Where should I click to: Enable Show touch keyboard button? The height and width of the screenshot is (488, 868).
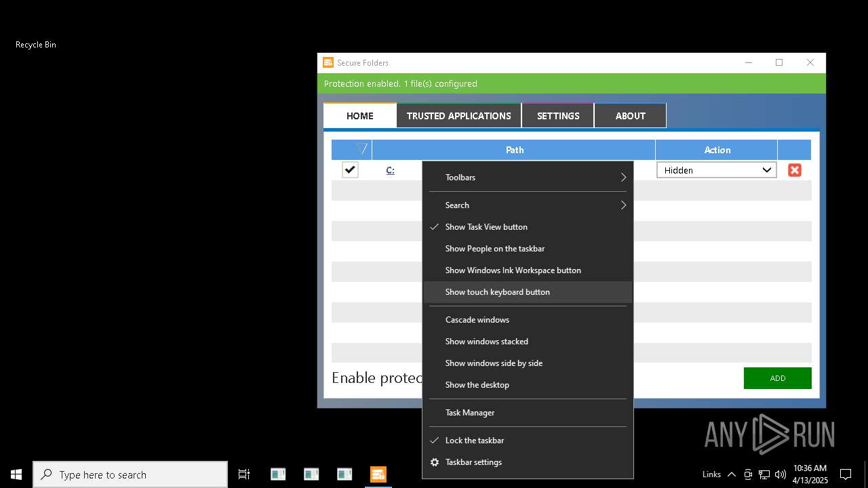click(528, 292)
